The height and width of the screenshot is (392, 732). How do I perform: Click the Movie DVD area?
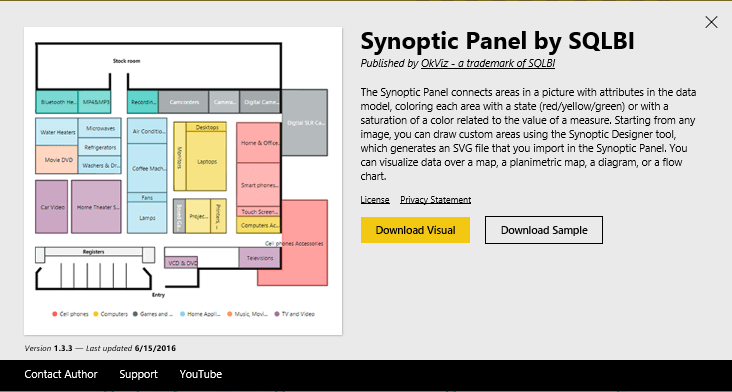[56, 160]
